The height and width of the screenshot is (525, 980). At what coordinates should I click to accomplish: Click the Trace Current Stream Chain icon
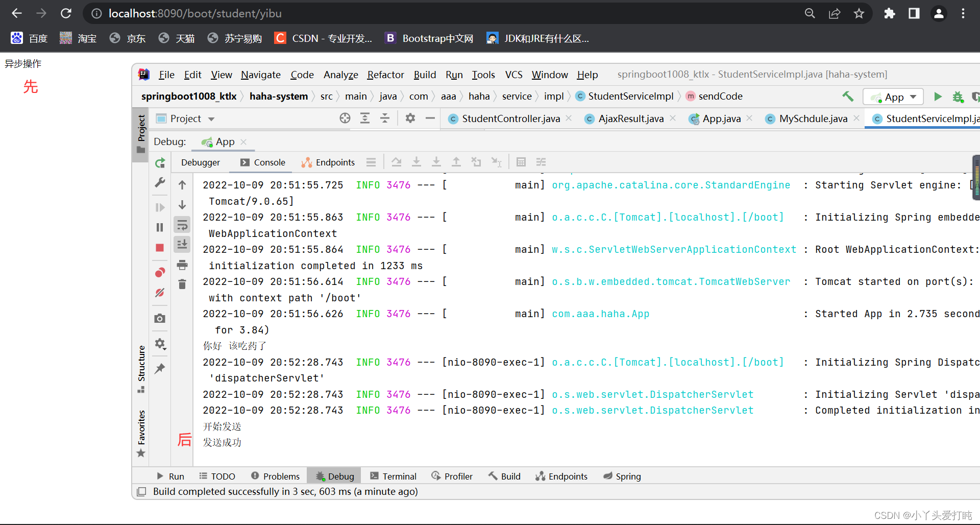click(541, 162)
